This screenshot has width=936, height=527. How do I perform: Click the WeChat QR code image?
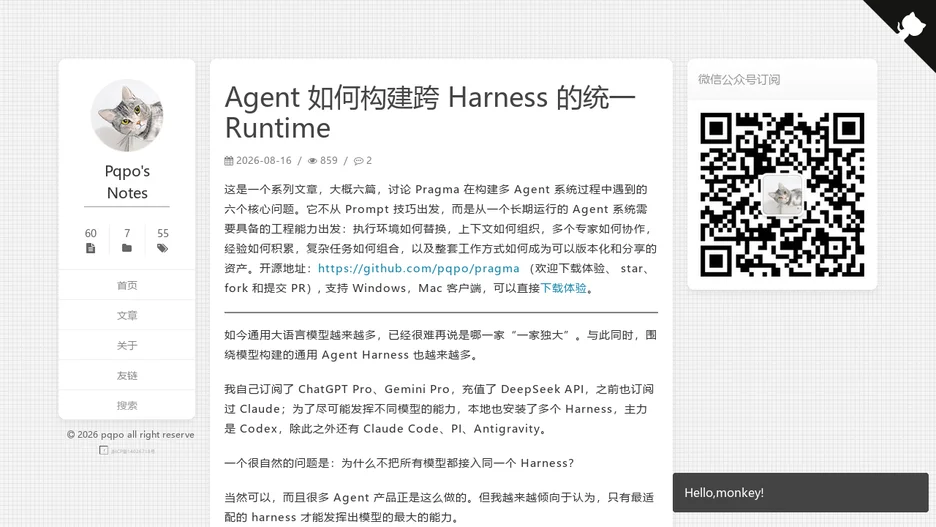[782, 195]
